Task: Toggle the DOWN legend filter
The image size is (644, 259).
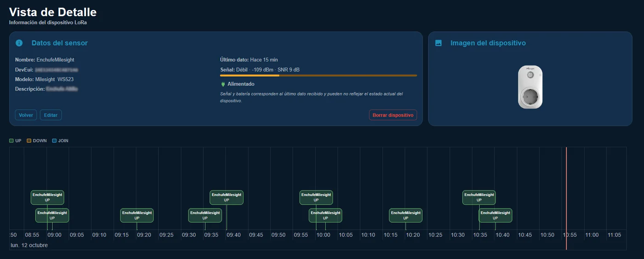Action: coord(37,141)
